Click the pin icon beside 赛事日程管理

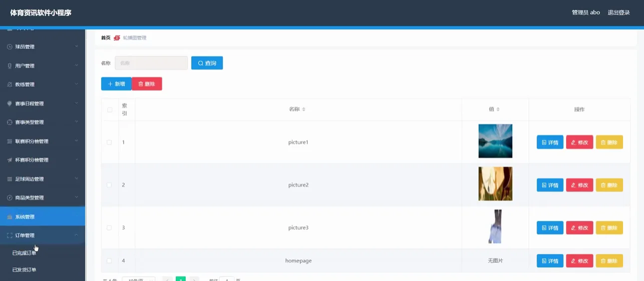[x=9, y=103]
